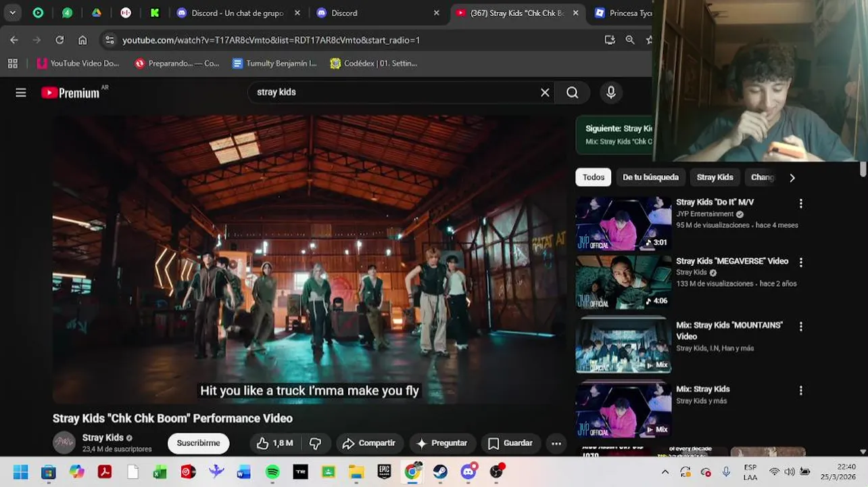Image resolution: width=868 pixels, height=487 pixels.
Task: Select the De tu búsqueda chip
Action: coord(650,177)
